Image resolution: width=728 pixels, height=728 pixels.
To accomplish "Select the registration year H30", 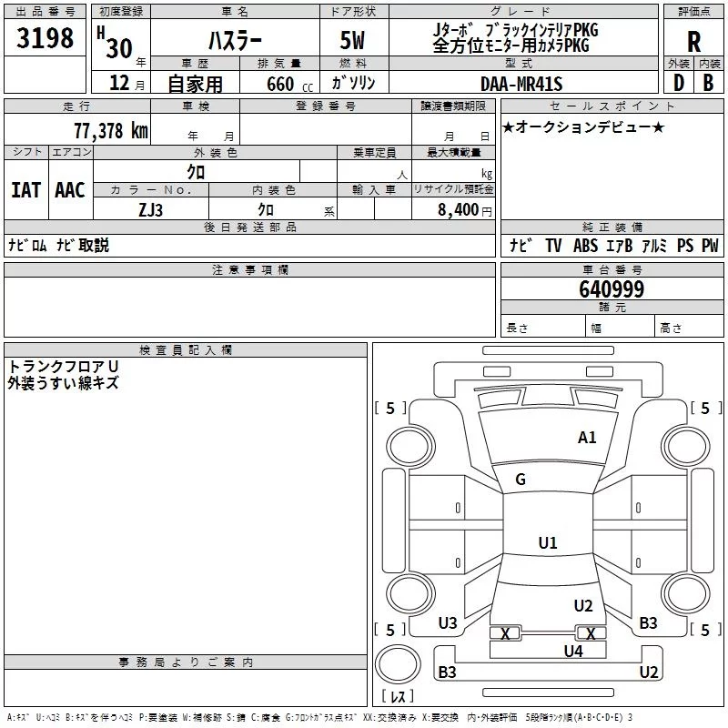I will 115,43.
